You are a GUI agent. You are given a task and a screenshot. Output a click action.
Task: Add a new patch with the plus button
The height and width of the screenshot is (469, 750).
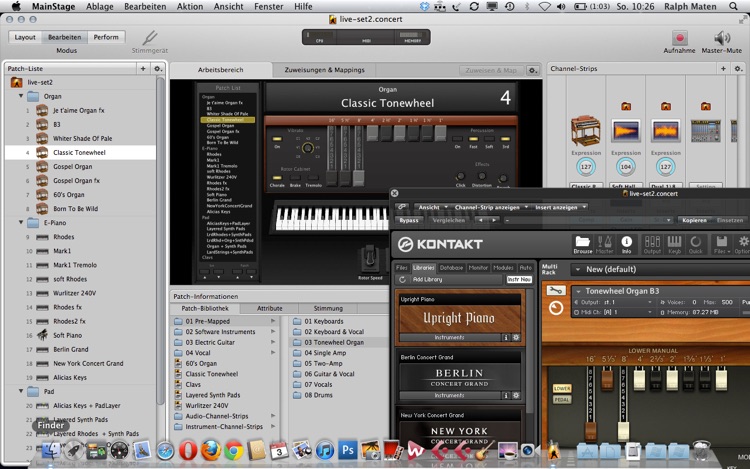tap(143, 69)
